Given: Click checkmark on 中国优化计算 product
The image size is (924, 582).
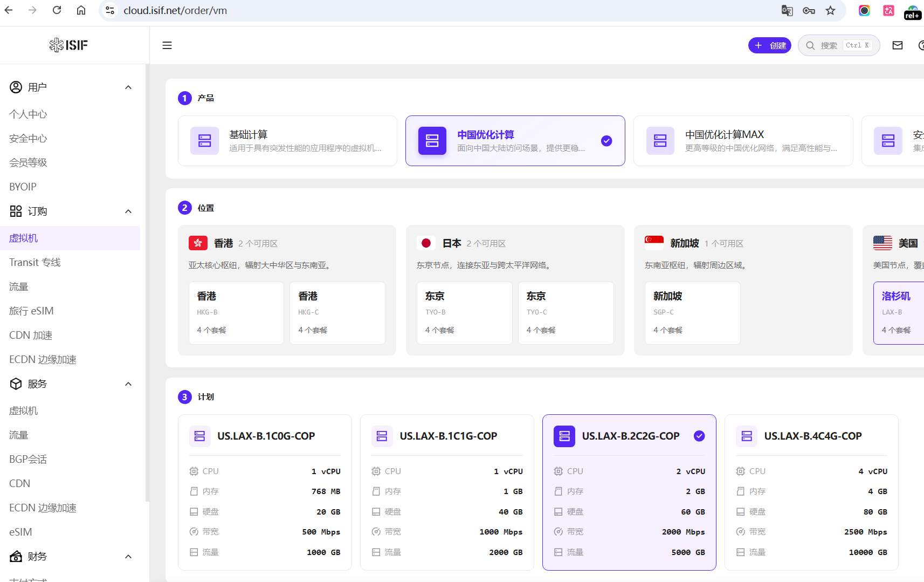Looking at the screenshot, I should (x=606, y=141).
